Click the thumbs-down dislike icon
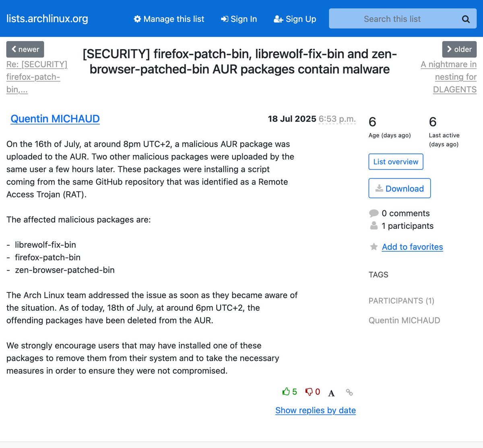Viewport: 483px width, 448px height. point(309,392)
